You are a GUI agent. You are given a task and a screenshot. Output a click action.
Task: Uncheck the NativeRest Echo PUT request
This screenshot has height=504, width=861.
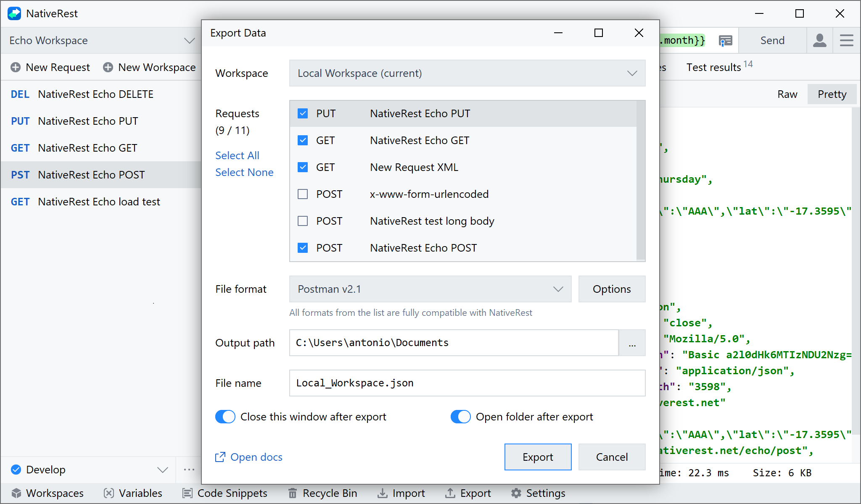[303, 113]
